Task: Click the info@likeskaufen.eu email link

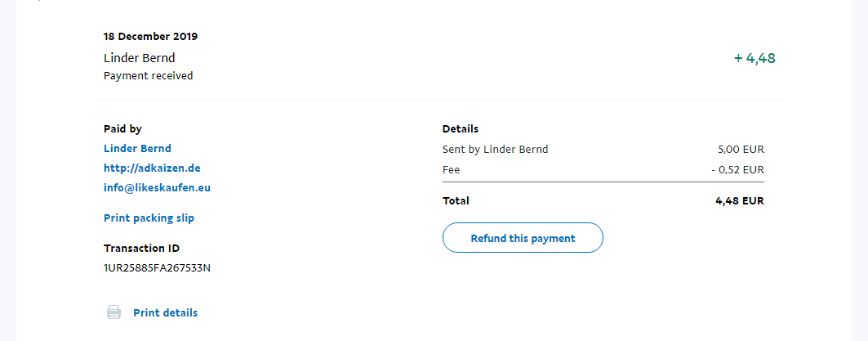Action: [157, 187]
